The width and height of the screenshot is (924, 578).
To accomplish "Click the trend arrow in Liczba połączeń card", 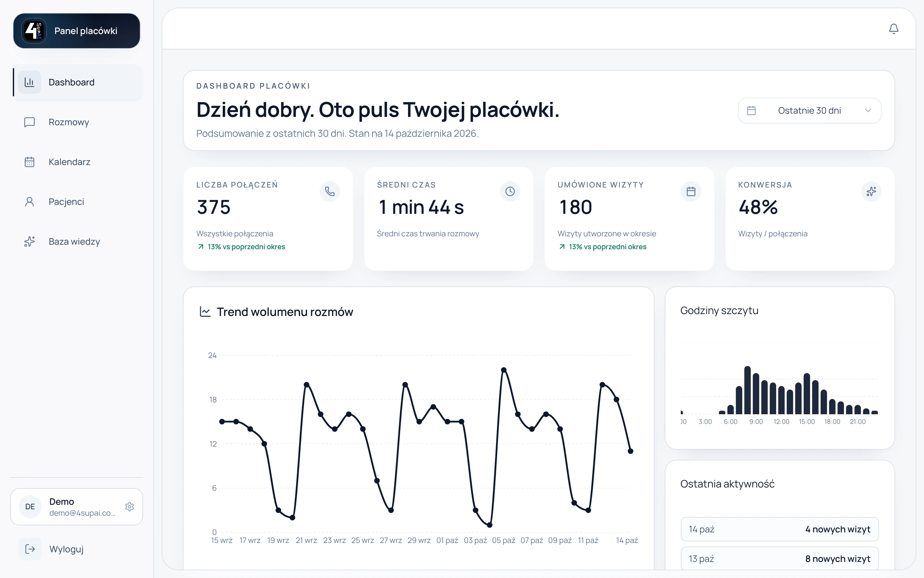I will [201, 247].
